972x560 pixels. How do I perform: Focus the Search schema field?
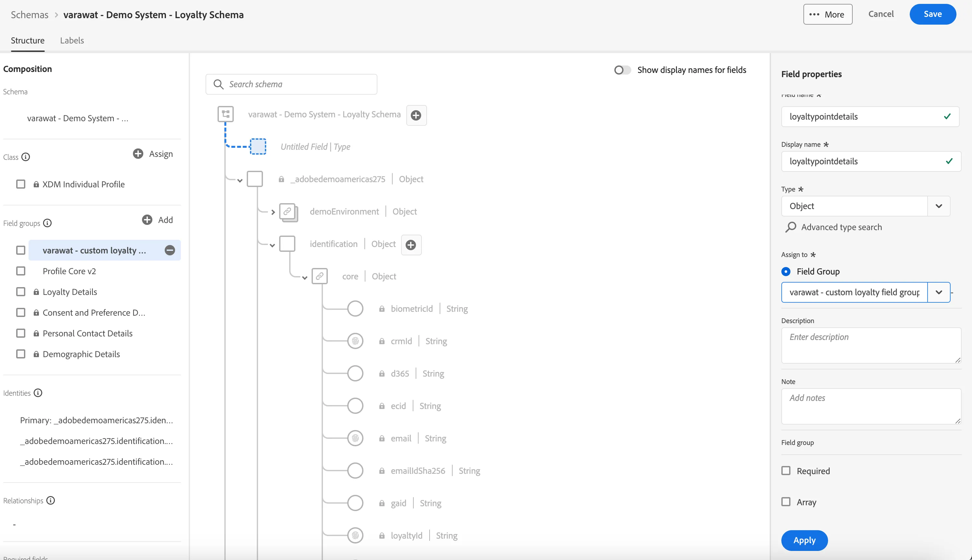coord(291,84)
